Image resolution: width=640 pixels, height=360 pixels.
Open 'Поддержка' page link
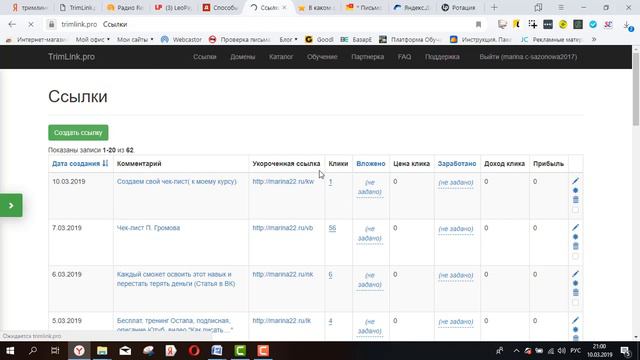pyautogui.click(x=442, y=57)
